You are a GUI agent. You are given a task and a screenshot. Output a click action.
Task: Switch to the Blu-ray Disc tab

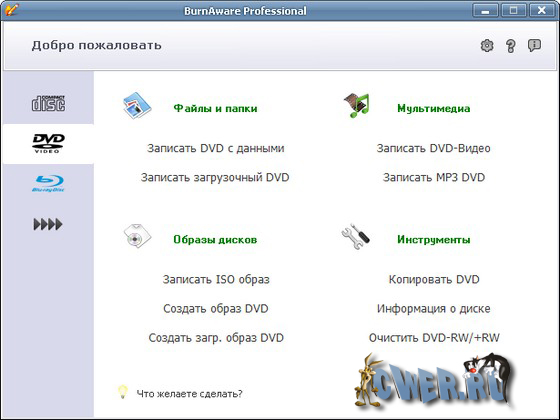(x=48, y=184)
